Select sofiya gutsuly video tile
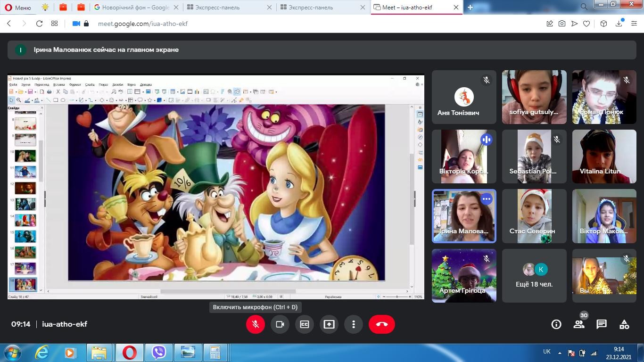 (534, 97)
